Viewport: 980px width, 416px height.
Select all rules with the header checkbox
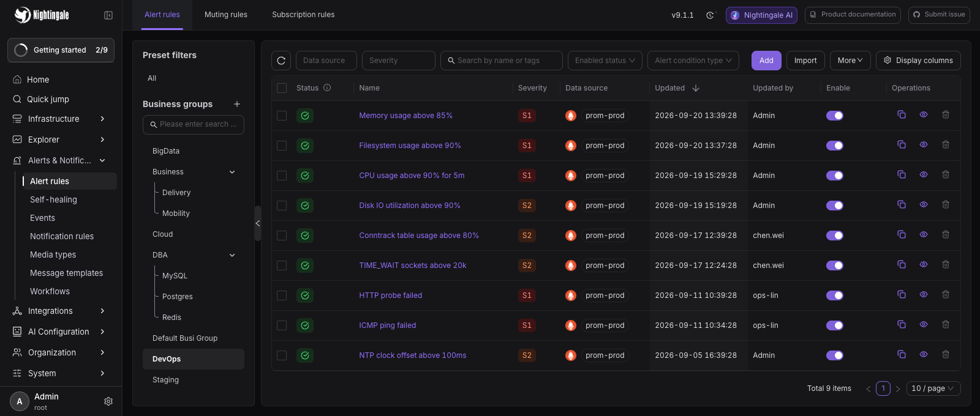coord(282,88)
